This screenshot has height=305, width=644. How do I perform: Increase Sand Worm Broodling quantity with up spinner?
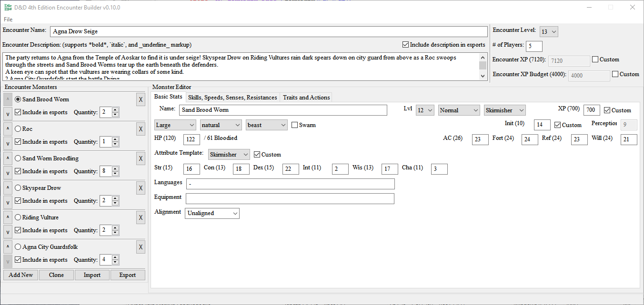115,169
